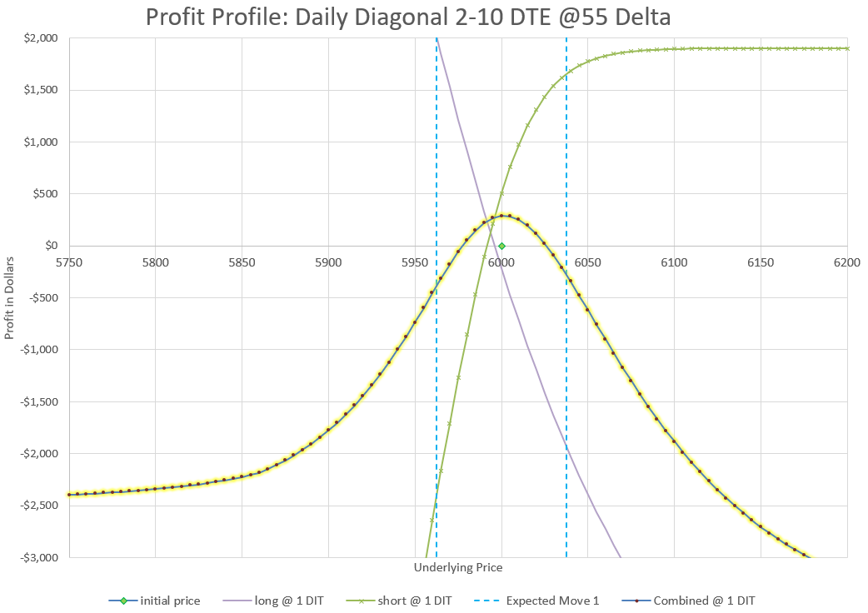Click the $2,000 y-axis label

[41, 38]
